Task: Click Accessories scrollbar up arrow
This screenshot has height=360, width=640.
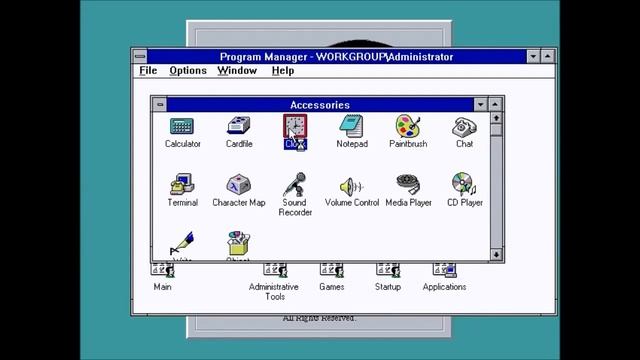Action: (x=496, y=118)
